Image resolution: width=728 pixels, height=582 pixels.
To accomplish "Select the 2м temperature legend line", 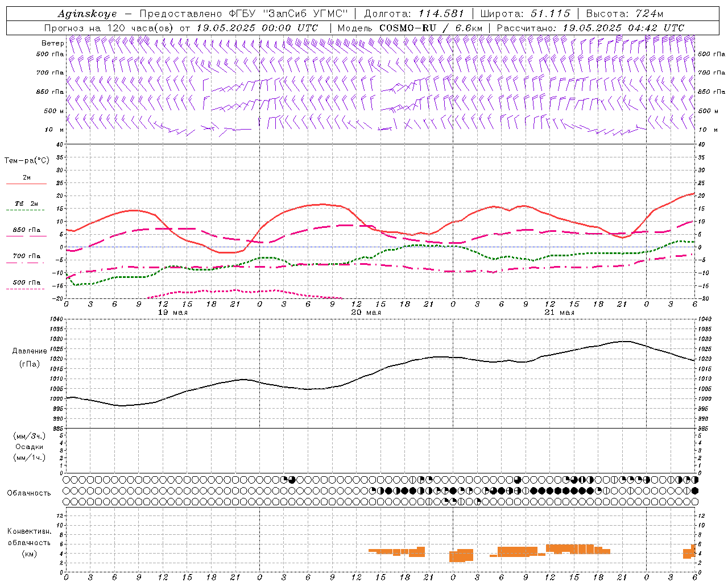I will (26, 180).
